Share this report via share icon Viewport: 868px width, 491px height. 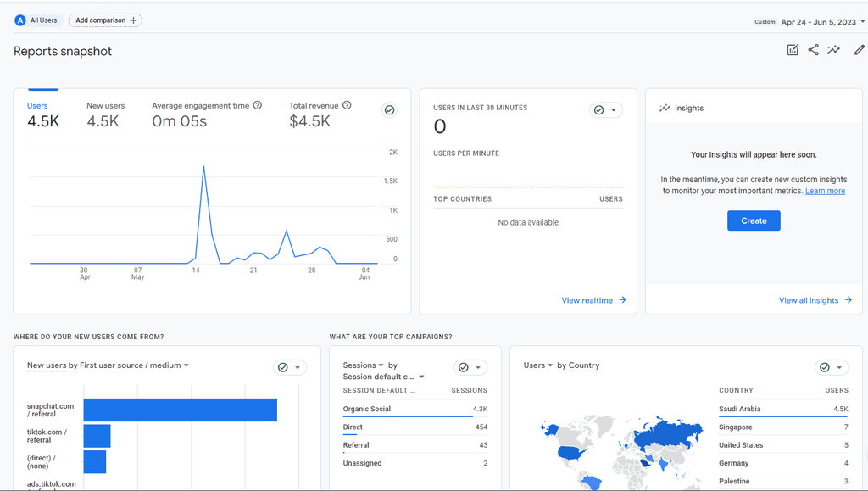point(813,50)
